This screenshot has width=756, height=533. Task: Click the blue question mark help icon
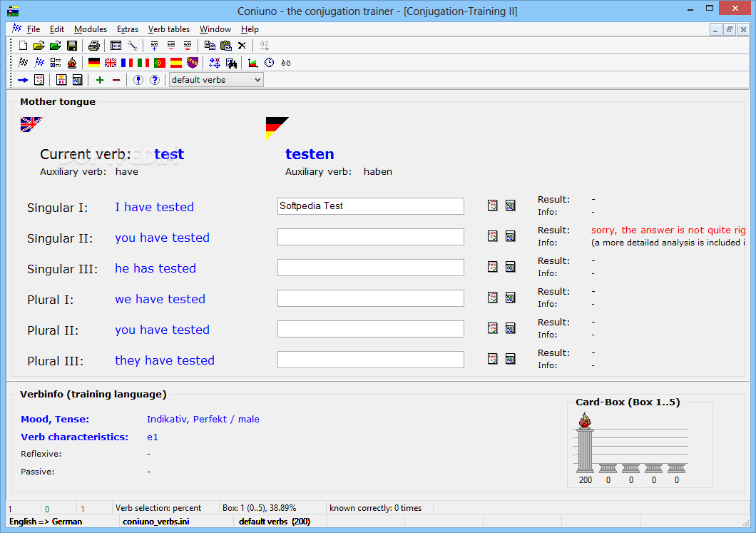coord(155,80)
